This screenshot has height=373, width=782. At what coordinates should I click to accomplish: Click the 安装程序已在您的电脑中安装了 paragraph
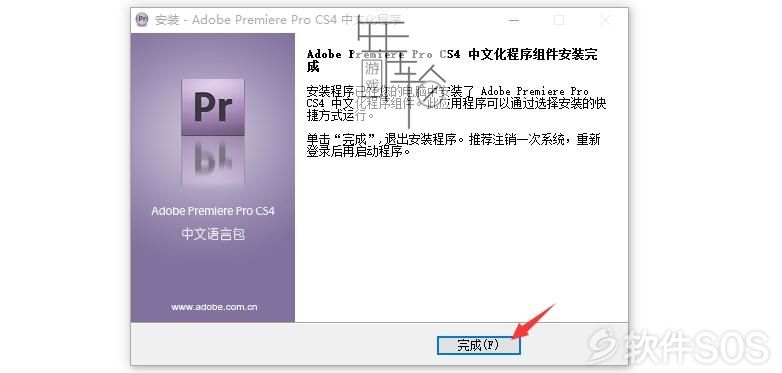pyautogui.click(x=456, y=103)
